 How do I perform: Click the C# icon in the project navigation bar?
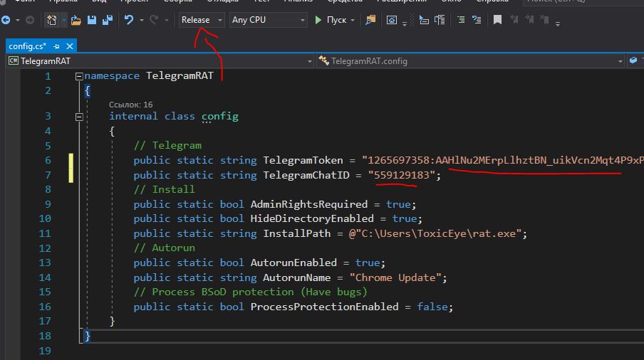(x=14, y=60)
